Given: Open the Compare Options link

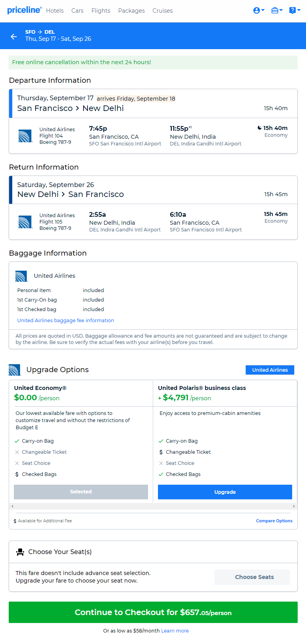Looking at the screenshot, I should pos(274,521).
